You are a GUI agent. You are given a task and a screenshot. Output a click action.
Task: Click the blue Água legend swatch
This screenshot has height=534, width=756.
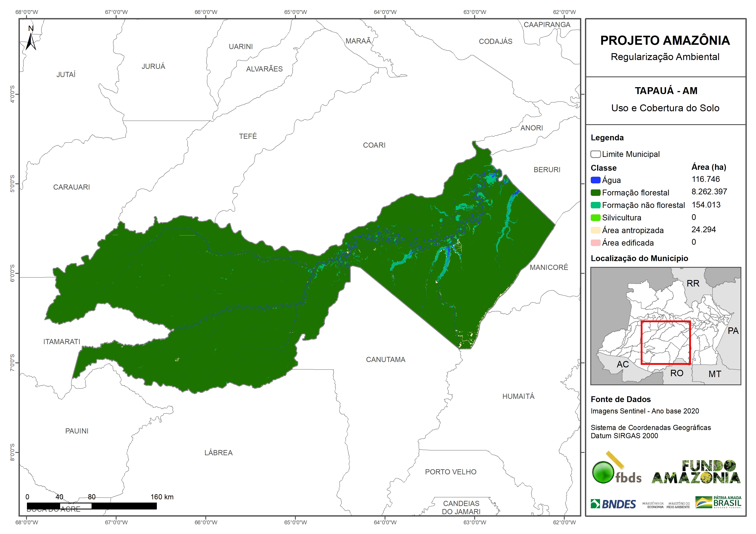coord(595,180)
